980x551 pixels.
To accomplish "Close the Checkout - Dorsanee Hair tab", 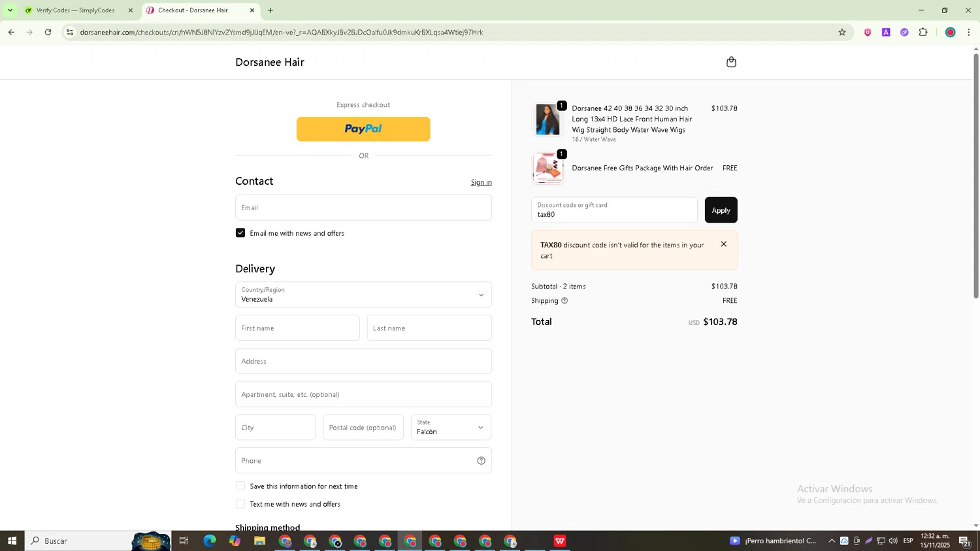I will (x=252, y=10).
